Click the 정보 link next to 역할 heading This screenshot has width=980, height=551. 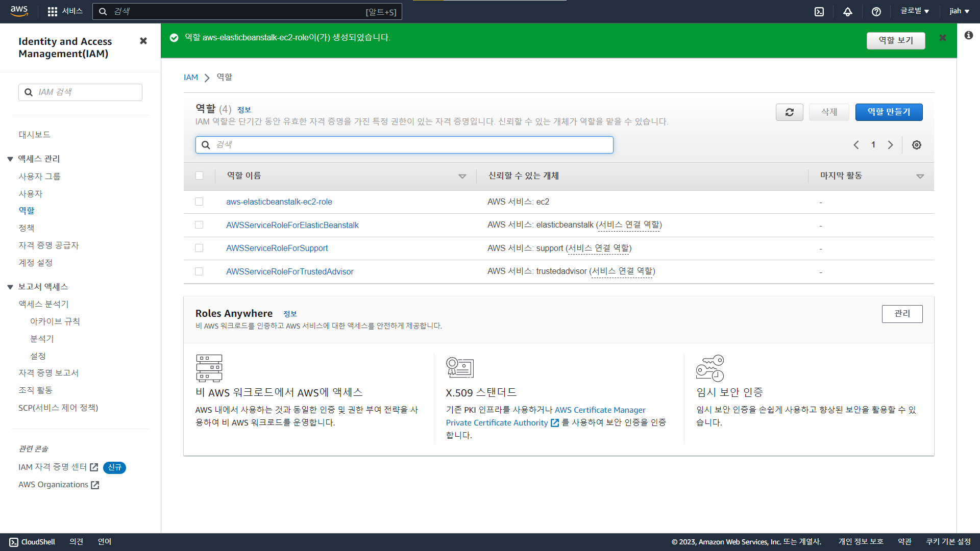click(x=244, y=110)
